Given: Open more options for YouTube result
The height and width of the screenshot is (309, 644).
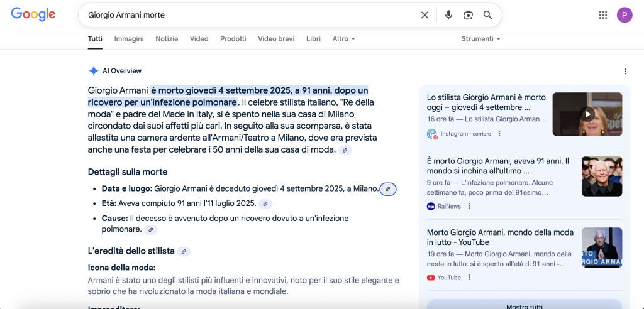Looking at the screenshot, I should click(469, 278).
